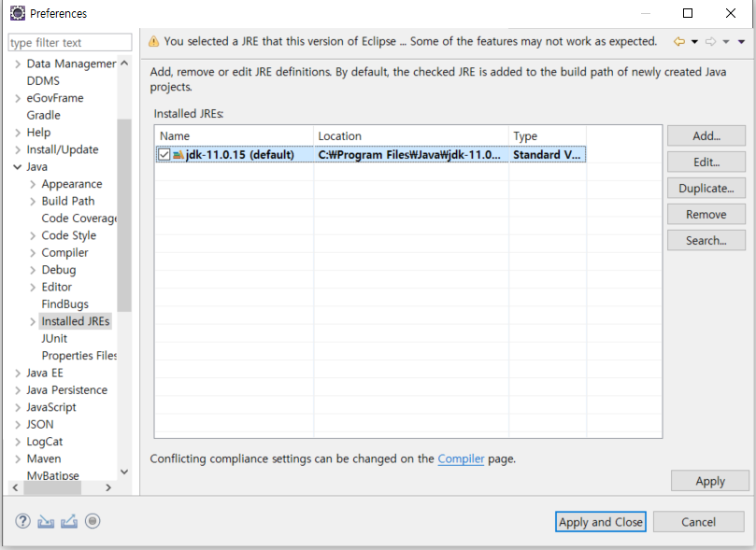The width and height of the screenshot is (756, 550).
Task: Expand the Maven tree node
Action: coord(18,459)
